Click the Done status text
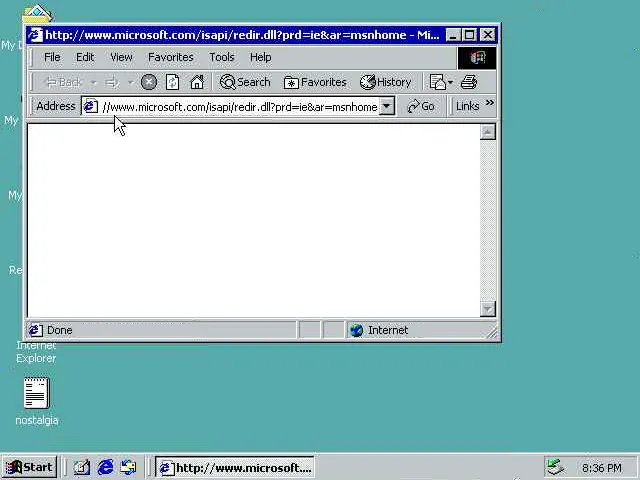 click(60, 330)
